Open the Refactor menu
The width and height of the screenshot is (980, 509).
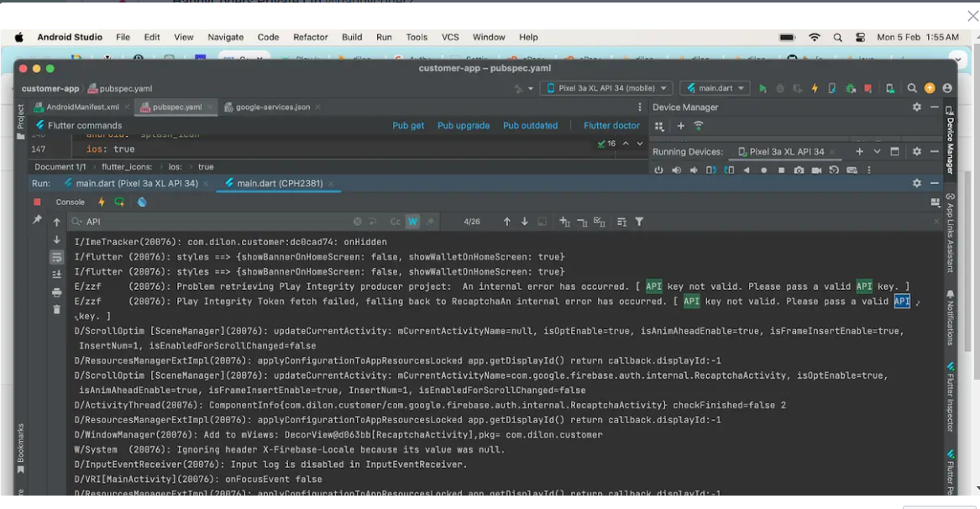[311, 37]
